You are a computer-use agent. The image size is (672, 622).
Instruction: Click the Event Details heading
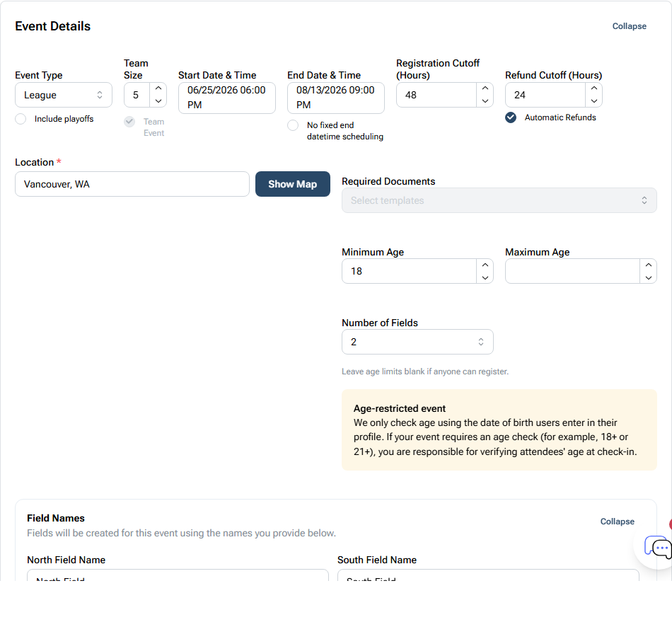point(53,26)
